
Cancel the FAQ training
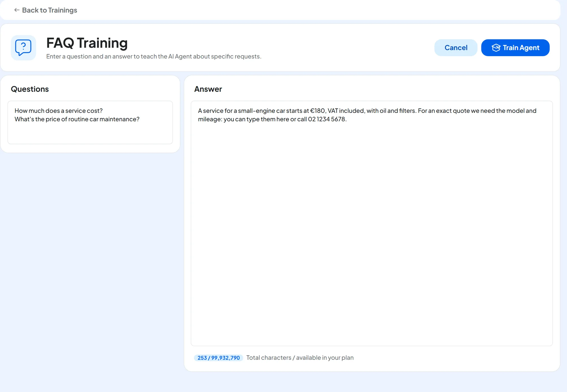[456, 48]
